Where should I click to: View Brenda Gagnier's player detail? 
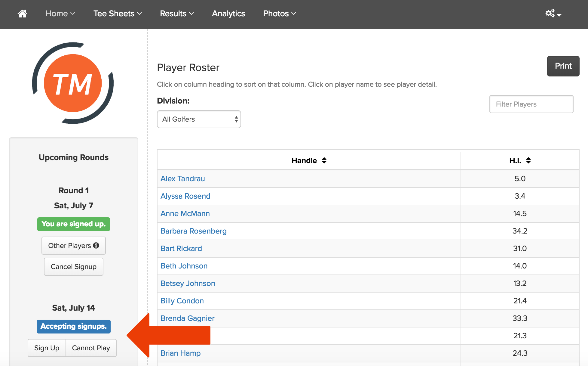[x=187, y=318]
